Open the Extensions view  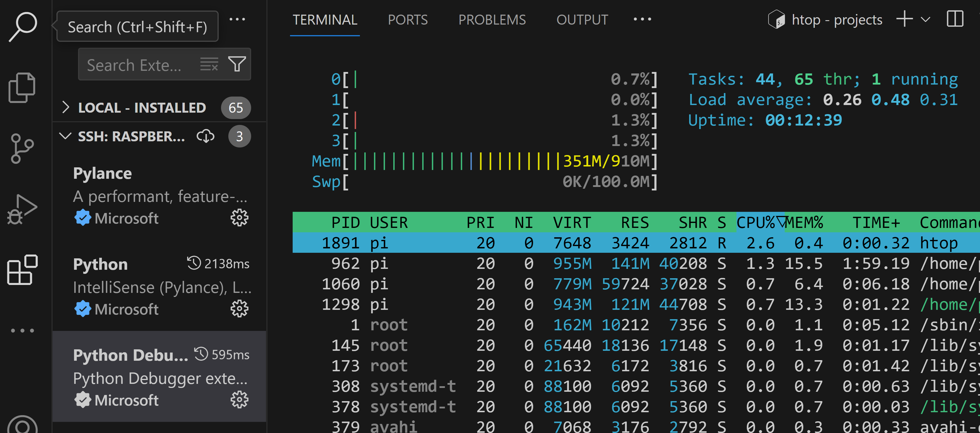click(22, 270)
